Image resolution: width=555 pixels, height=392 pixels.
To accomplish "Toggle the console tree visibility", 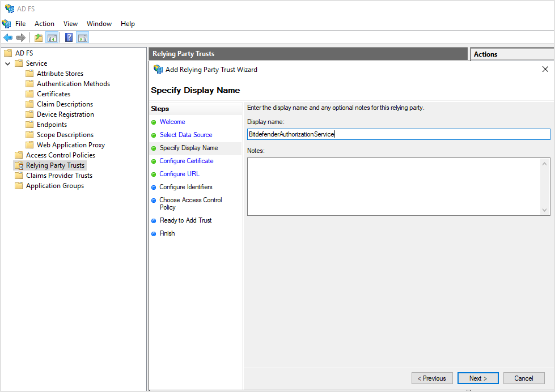I will click(x=52, y=37).
